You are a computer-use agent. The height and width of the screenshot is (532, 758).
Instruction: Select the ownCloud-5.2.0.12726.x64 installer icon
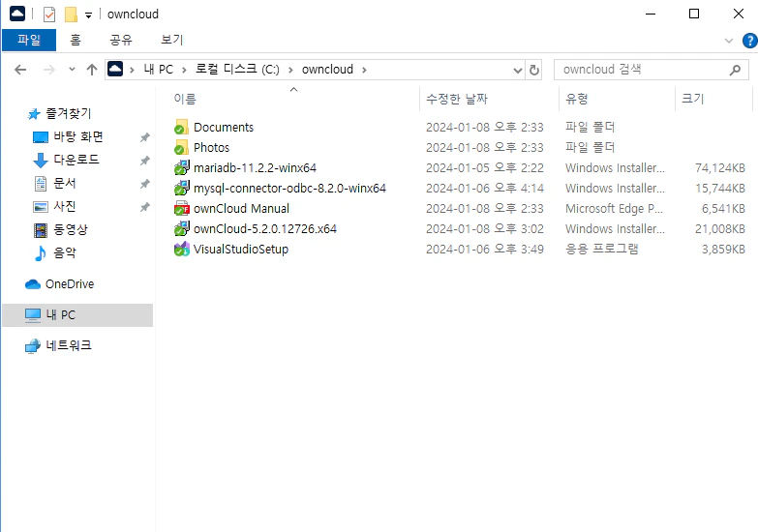pos(181,228)
